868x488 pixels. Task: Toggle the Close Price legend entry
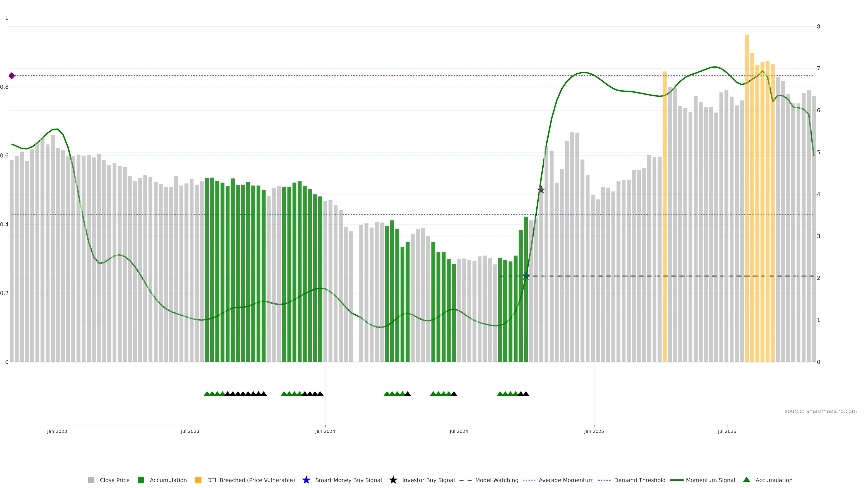click(x=114, y=480)
